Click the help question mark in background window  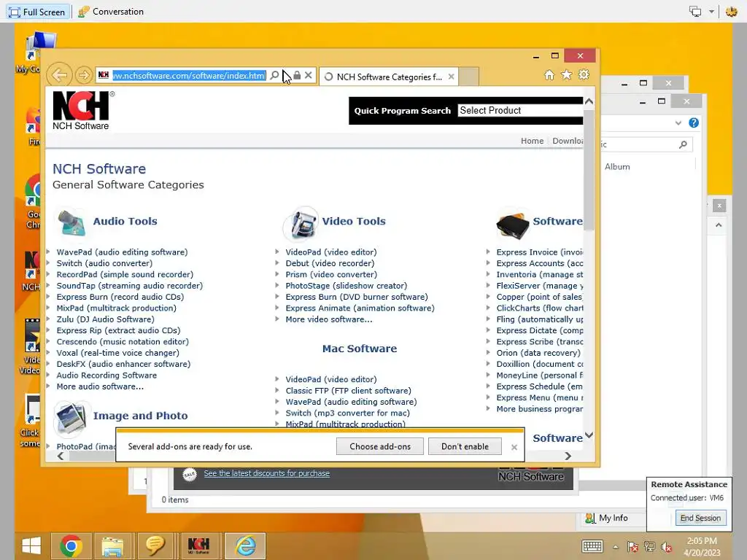point(694,122)
